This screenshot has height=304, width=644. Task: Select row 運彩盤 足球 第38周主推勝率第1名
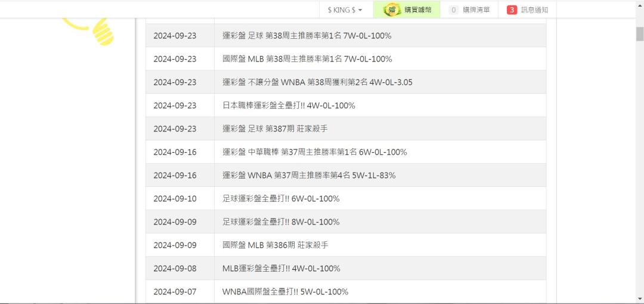(346, 35)
